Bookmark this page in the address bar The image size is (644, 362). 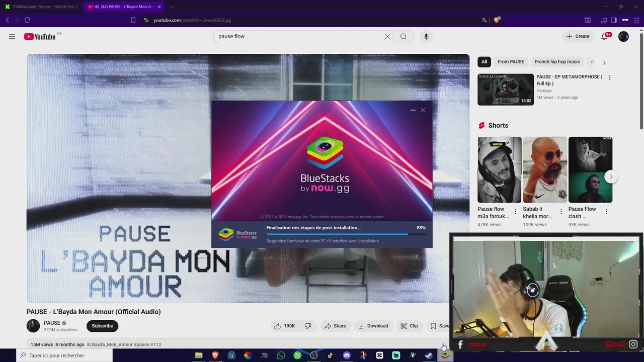pos(133,20)
